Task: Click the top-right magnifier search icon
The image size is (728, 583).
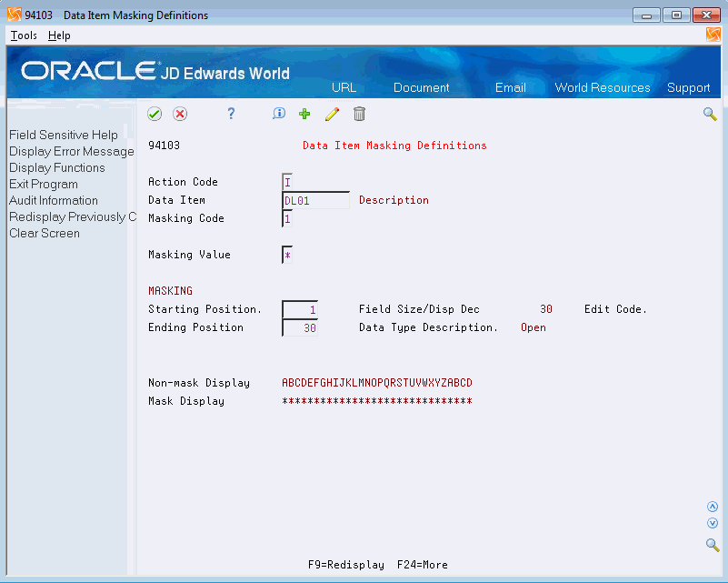Action: pyautogui.click(x=710, y=114)
